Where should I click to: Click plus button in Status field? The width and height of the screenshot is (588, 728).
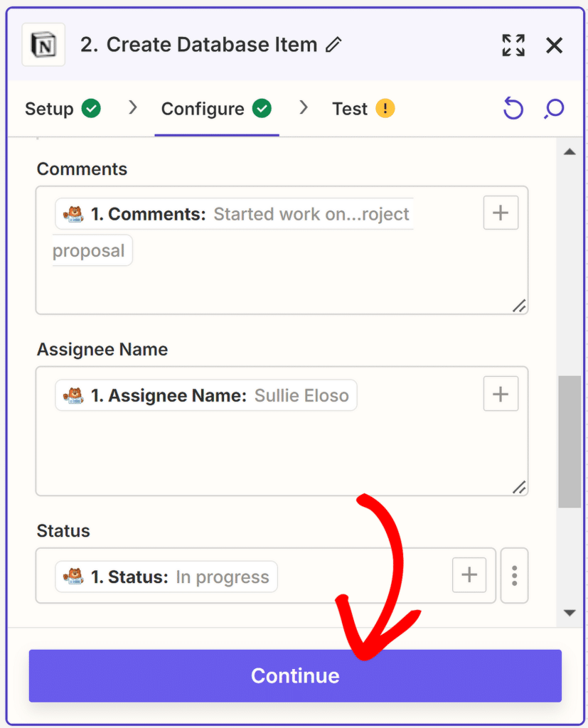469,575
